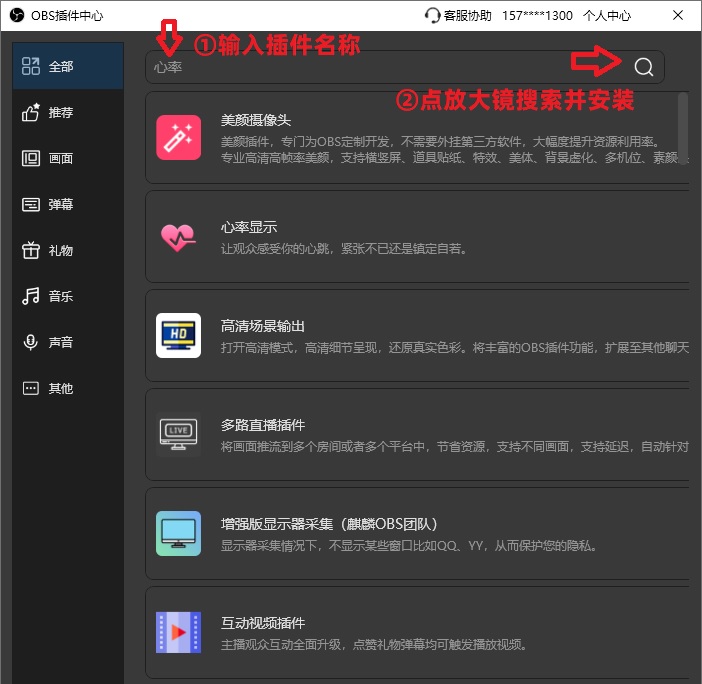
Task: Click the 高清场景输出 description text
Action: [454, 348]
